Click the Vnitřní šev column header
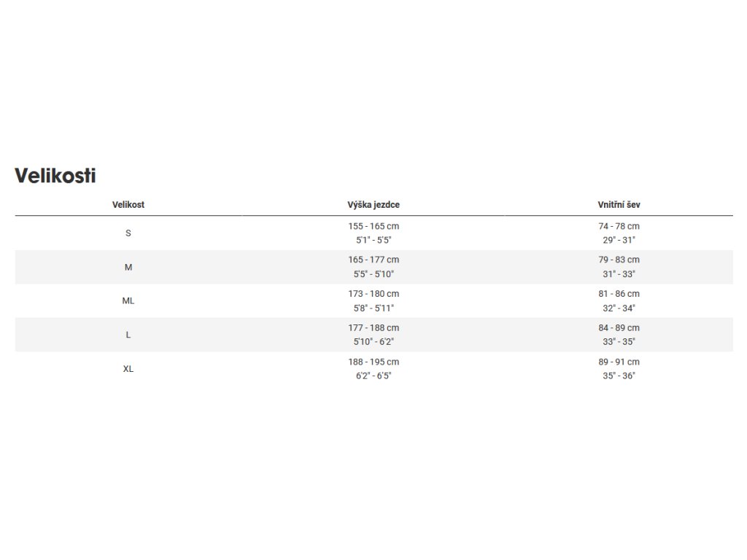Screen dimensions: 747x560 pyautogui.click(x=619, y=205)
